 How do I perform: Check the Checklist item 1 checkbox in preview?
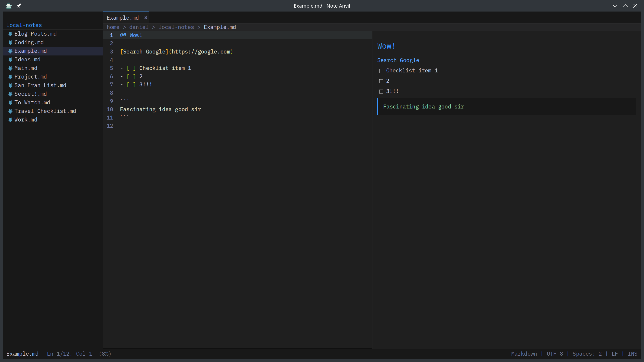pos(381,71)
